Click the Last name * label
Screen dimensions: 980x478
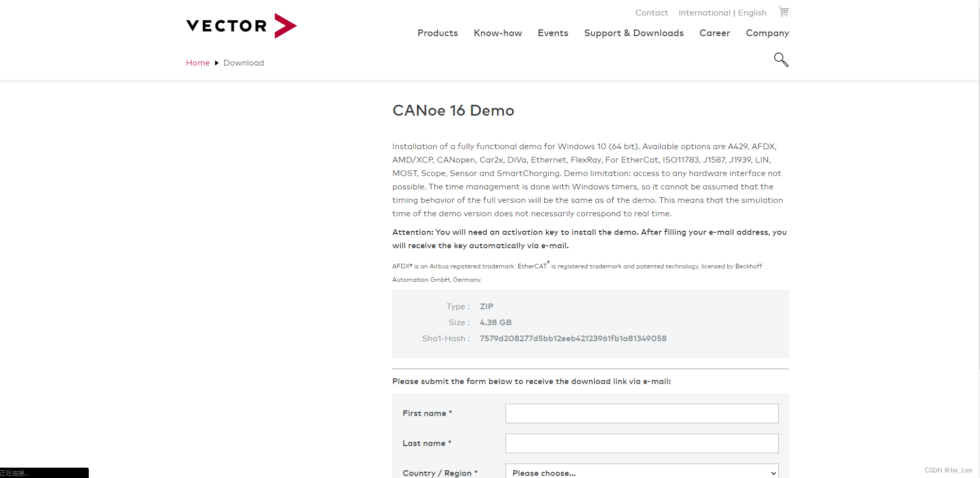click(427, 443)
